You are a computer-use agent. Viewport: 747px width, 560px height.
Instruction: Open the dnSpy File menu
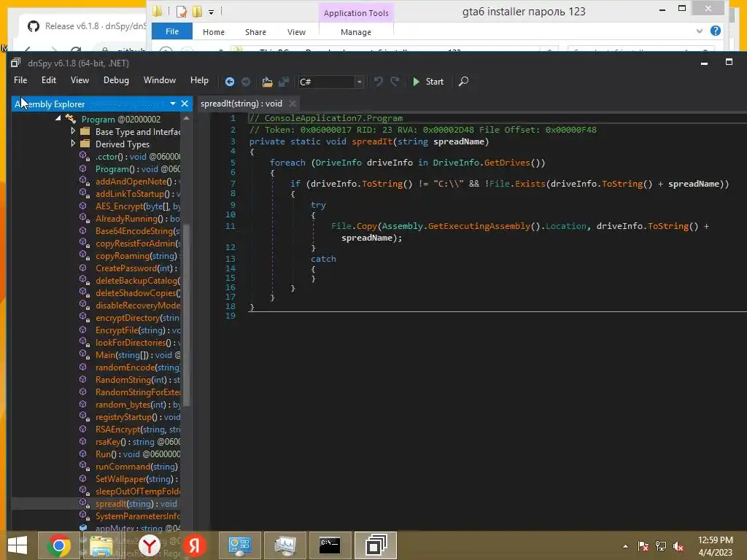point(20,80)
